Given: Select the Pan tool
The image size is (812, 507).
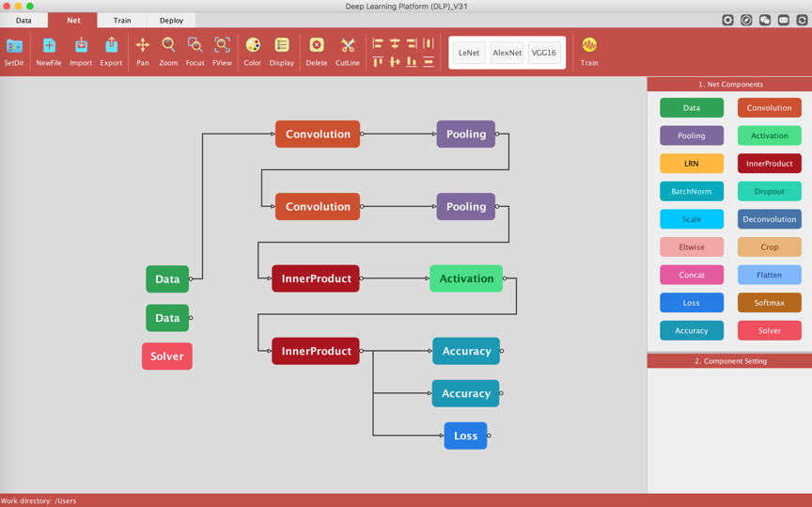Looking at the screenshot, I should [143, 46].
